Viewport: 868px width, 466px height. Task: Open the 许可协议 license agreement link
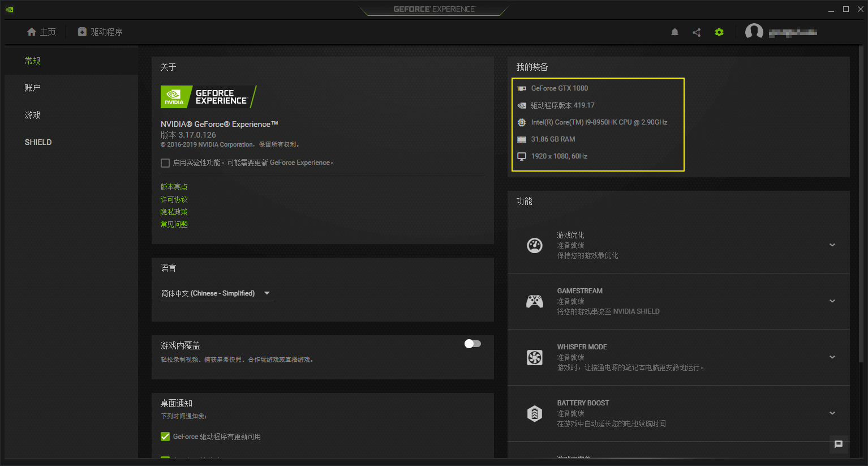pyautogui.click(x=174, y=199)
